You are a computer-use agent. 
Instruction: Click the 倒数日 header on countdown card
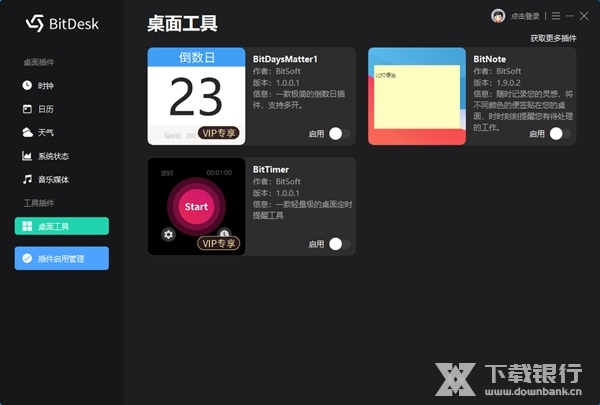(197, 57)
